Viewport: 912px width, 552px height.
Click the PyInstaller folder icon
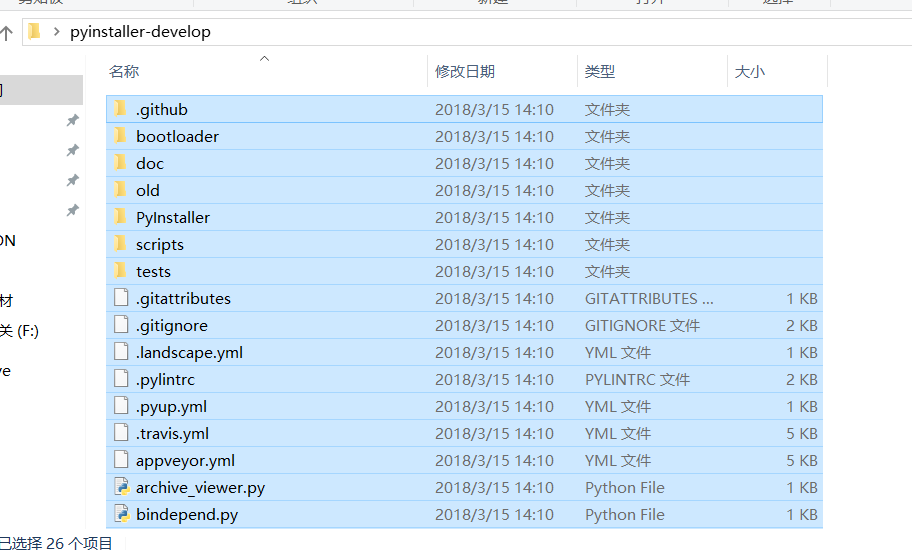point(120,217)
